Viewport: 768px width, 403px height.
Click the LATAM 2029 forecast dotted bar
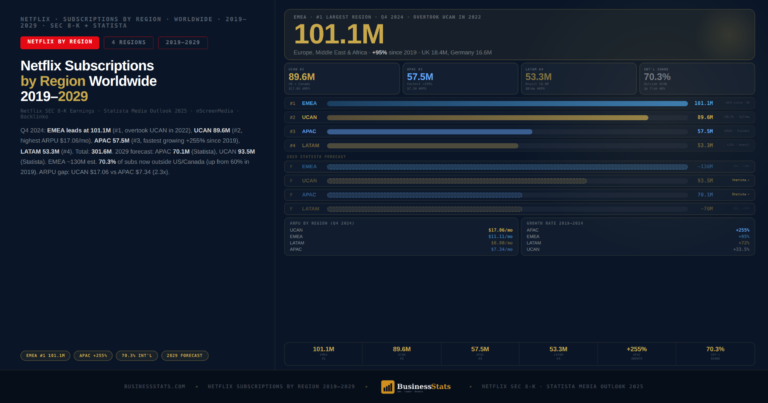425,209
